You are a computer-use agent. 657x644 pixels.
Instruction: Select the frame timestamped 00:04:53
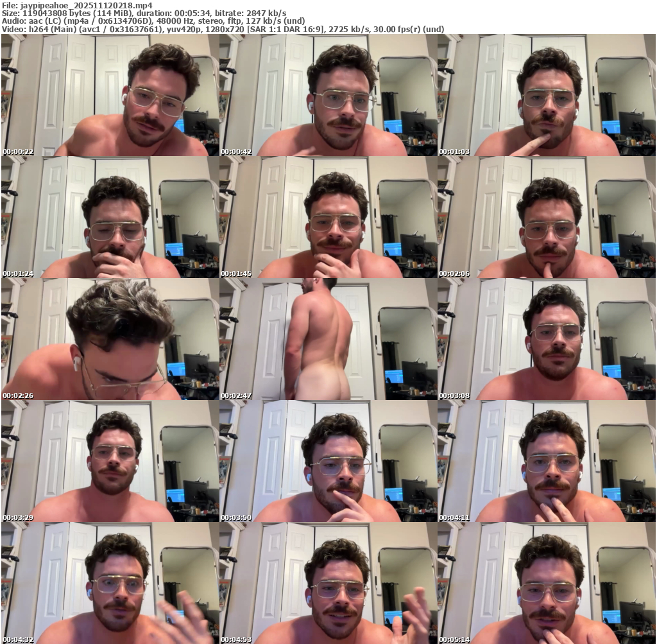coord(328,583)
